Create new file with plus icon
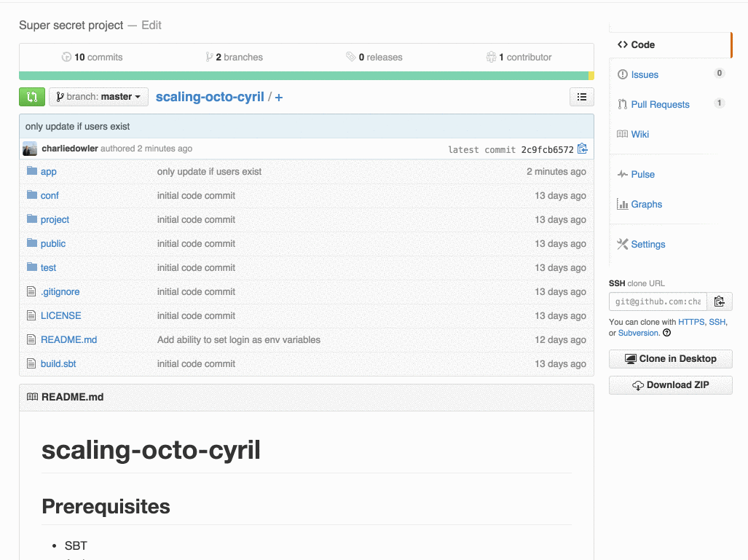 click(x=279, y=98)
